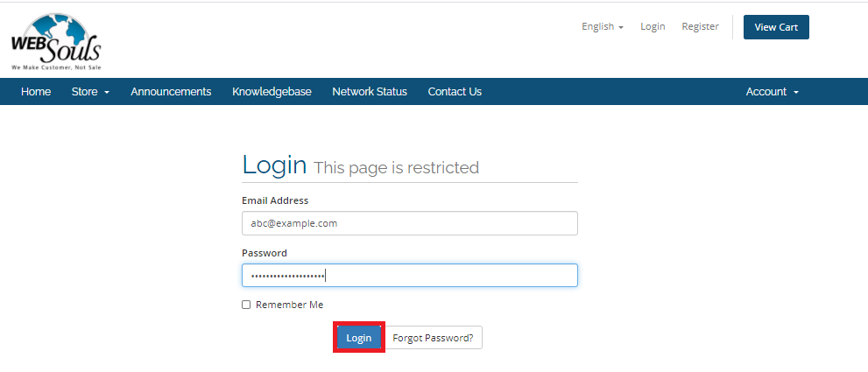Click the Forgot Password? button
The width and height of the screenshot is (868, 372).
point(433,338)
